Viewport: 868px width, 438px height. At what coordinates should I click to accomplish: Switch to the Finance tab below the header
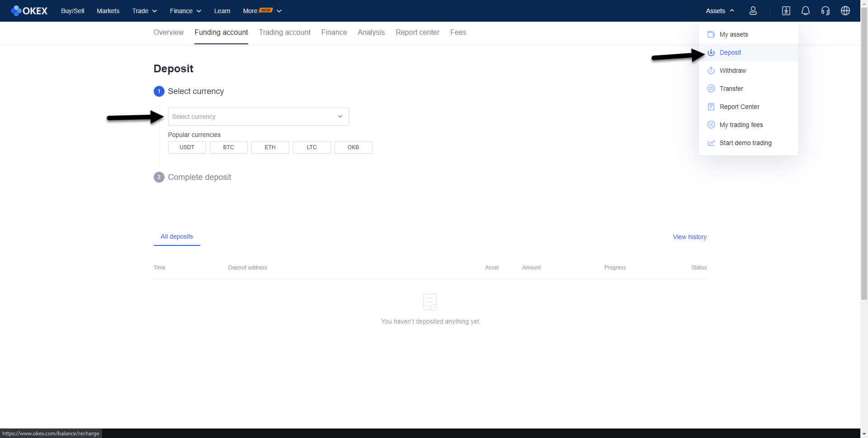334,33
